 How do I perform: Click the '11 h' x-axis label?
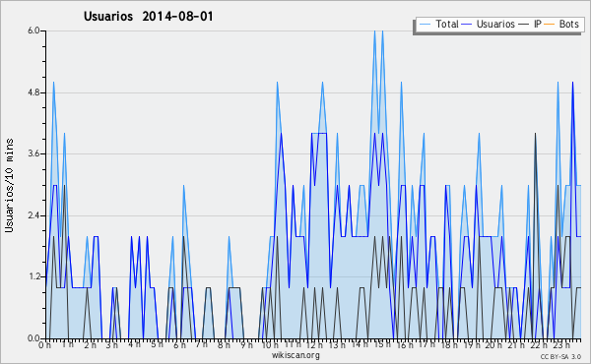293,344
